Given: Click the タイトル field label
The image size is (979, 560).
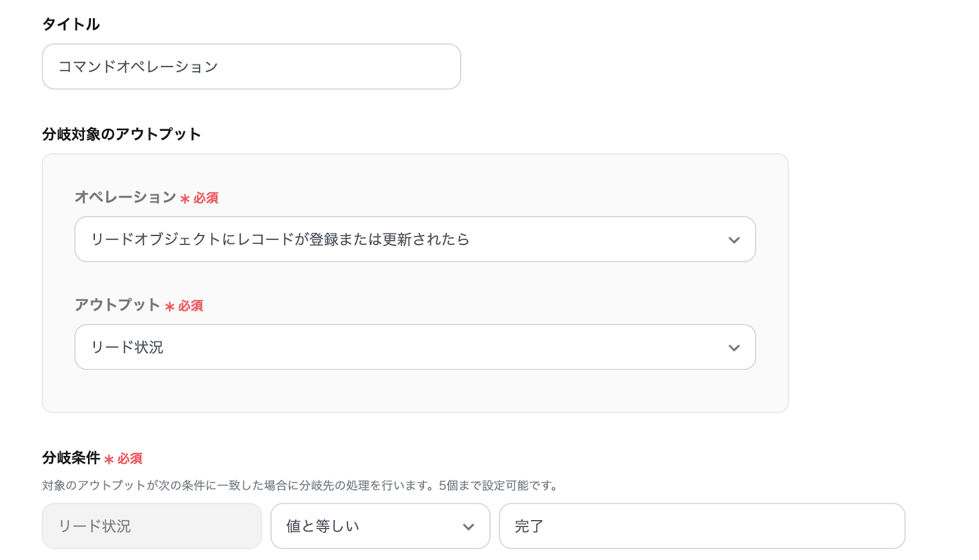Looking at the screenshot, I should (71, 24).
